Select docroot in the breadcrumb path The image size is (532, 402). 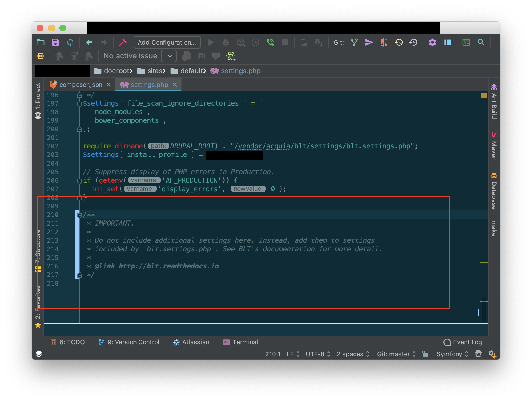(x=113, y=71)
